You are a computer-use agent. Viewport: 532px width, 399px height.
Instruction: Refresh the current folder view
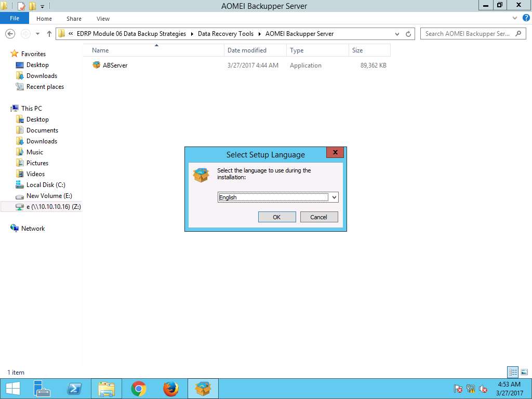408,34
